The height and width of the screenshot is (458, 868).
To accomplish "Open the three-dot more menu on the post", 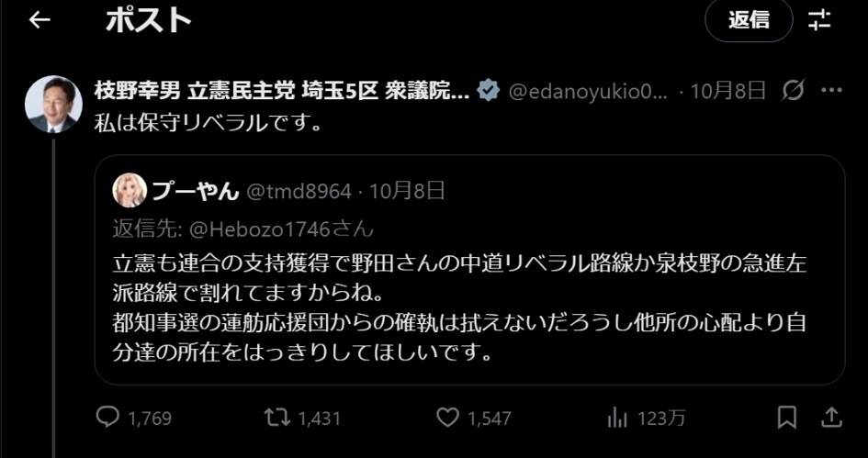I will coord(831,90).
